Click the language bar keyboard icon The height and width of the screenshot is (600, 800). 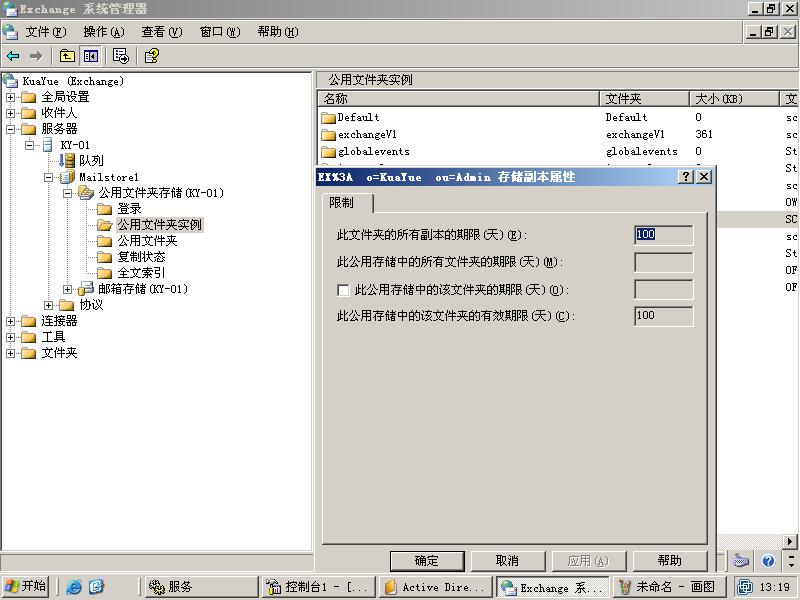740,561
